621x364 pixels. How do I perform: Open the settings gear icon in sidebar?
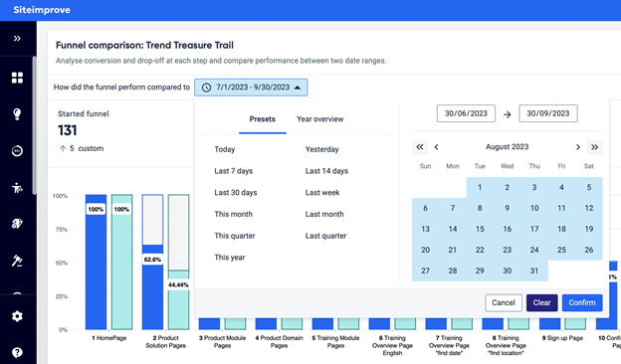(x=17, y=316)
